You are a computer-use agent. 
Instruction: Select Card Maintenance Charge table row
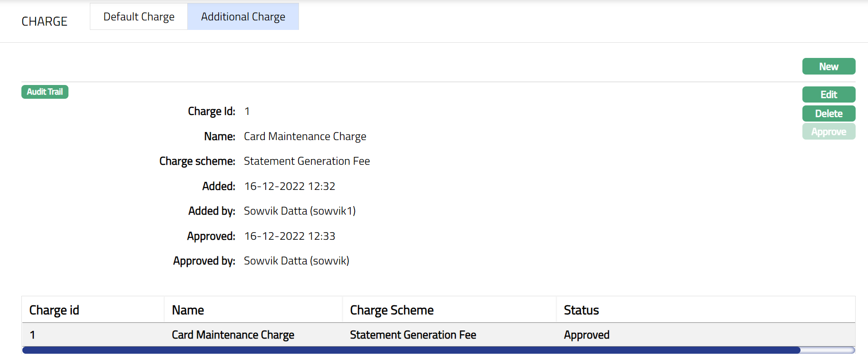(233, 335)
